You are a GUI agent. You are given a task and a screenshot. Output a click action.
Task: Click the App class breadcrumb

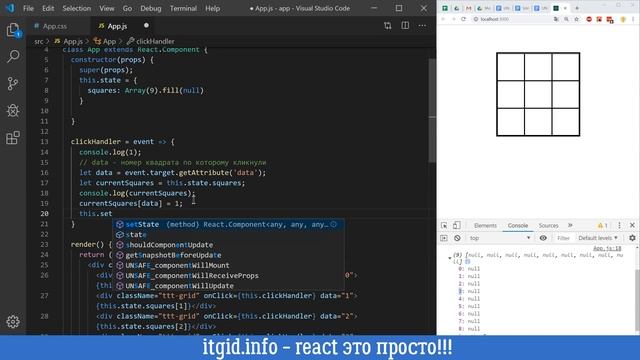coord(109,41)
